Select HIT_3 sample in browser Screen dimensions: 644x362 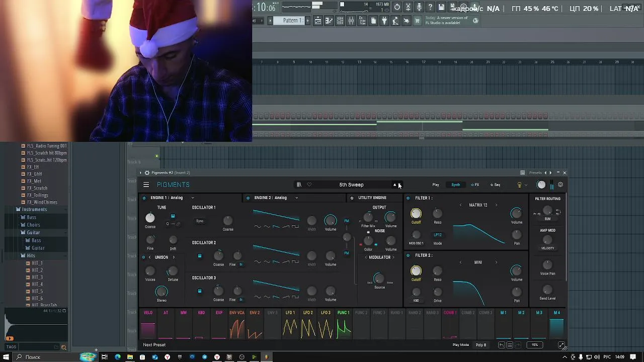click(37, 277)
